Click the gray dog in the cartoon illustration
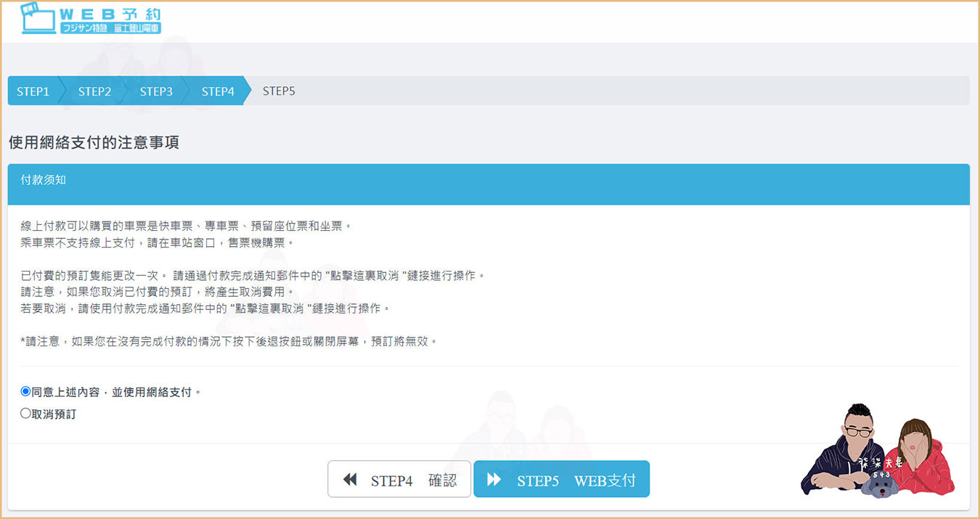 880,486
